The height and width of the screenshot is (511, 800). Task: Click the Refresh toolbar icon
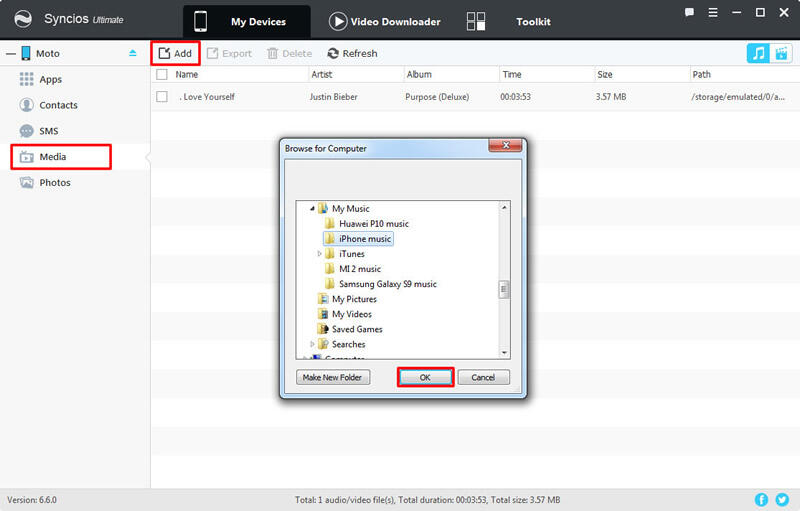point(352,54)
